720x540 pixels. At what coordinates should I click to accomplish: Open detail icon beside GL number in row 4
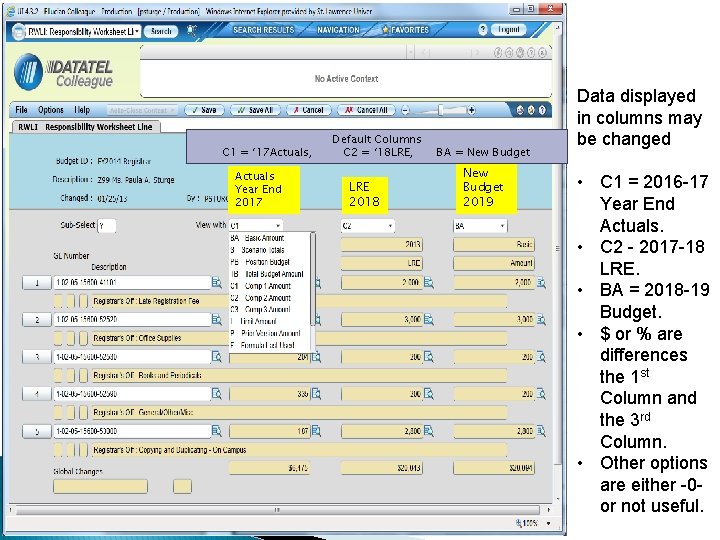coord(216,394)
